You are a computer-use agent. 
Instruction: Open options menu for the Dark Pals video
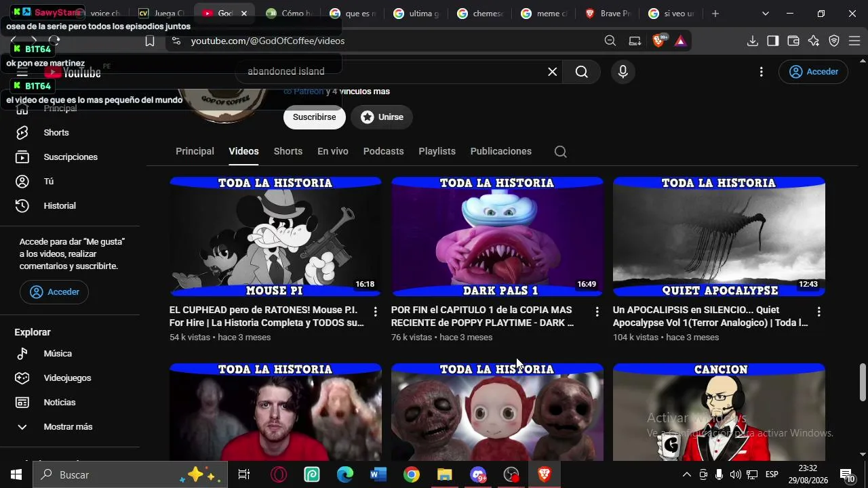[597, 312]
